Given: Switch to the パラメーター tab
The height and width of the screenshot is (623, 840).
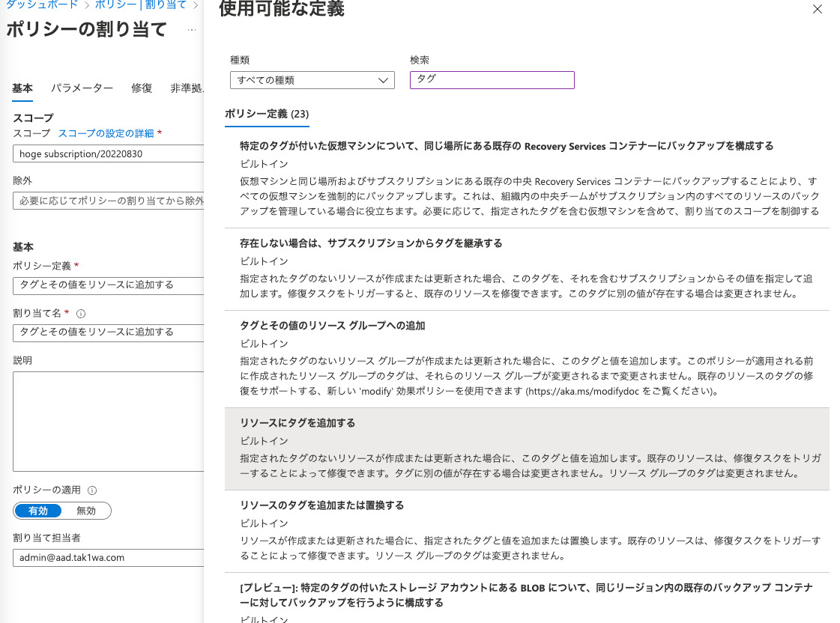Looking at the screenshot, I should [x=82, y=88].
